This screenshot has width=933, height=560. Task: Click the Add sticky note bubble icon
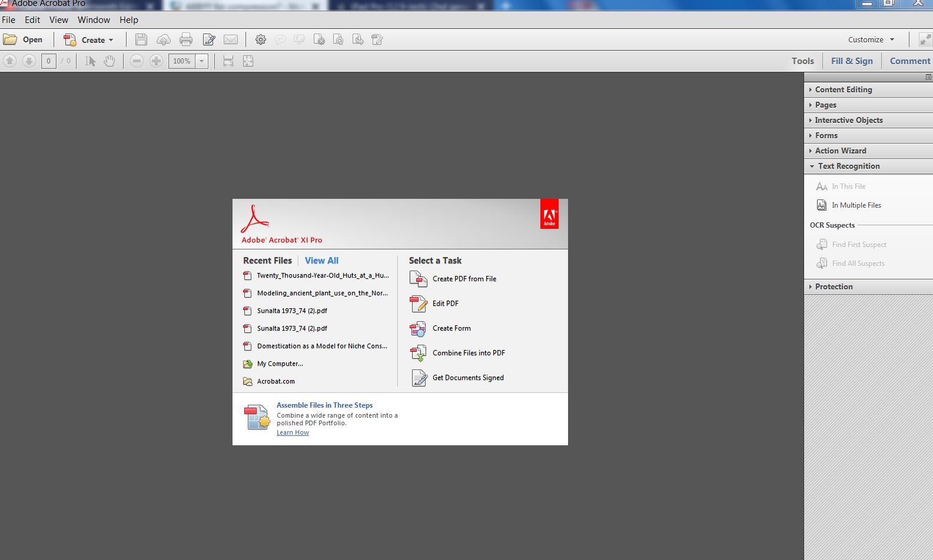click(280, 40)
